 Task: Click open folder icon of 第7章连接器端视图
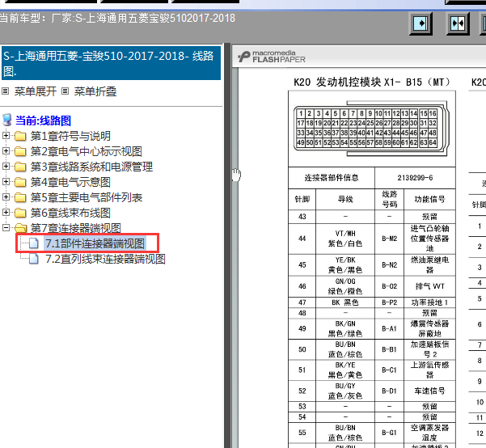[21, 228]
